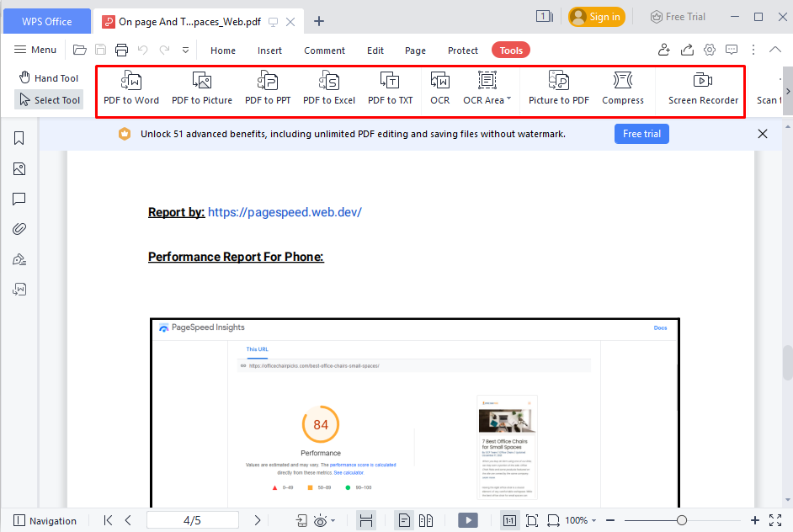
Task: Select the PDF to Word tool
Action: click(130, 88)
